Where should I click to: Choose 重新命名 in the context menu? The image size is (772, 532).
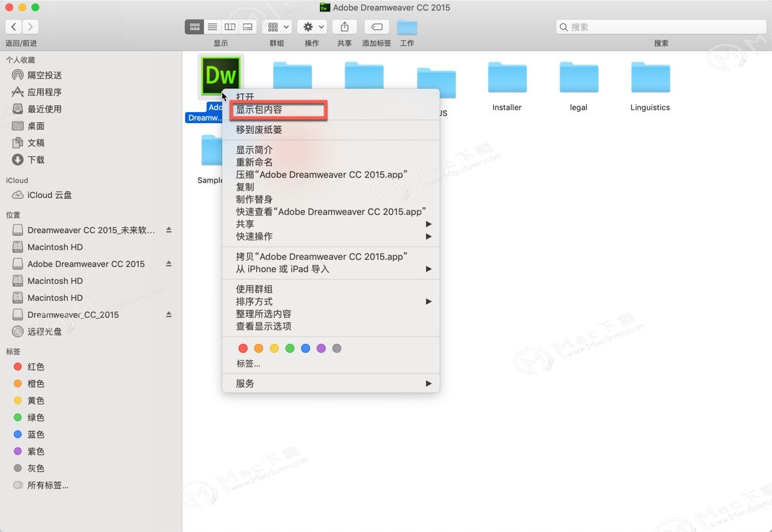pos(331,162)
